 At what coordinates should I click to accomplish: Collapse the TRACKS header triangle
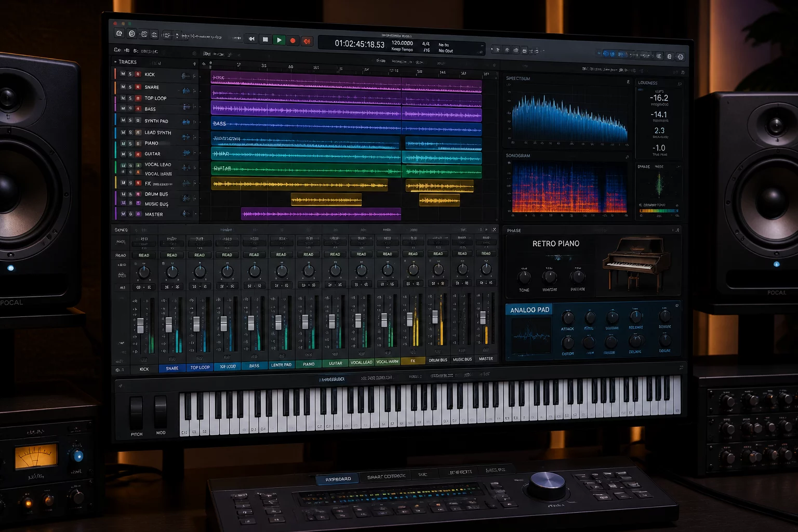[x=115, y=62]
